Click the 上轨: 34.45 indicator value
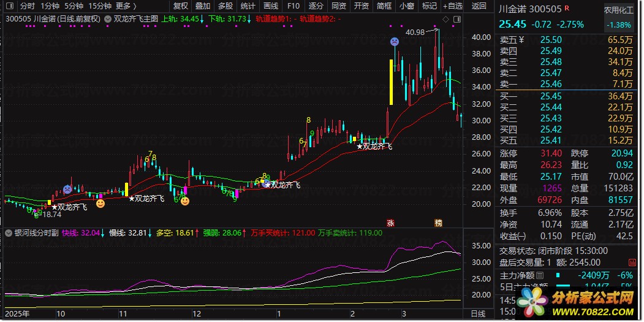Image resolution: width=644 pixels, height=322 pixels. [183, 19]
